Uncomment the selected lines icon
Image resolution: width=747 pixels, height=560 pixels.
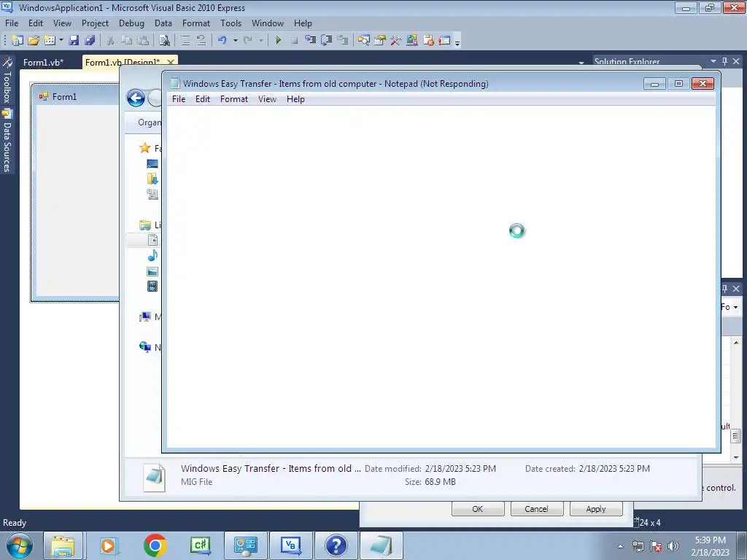click(x=201, y=41)
